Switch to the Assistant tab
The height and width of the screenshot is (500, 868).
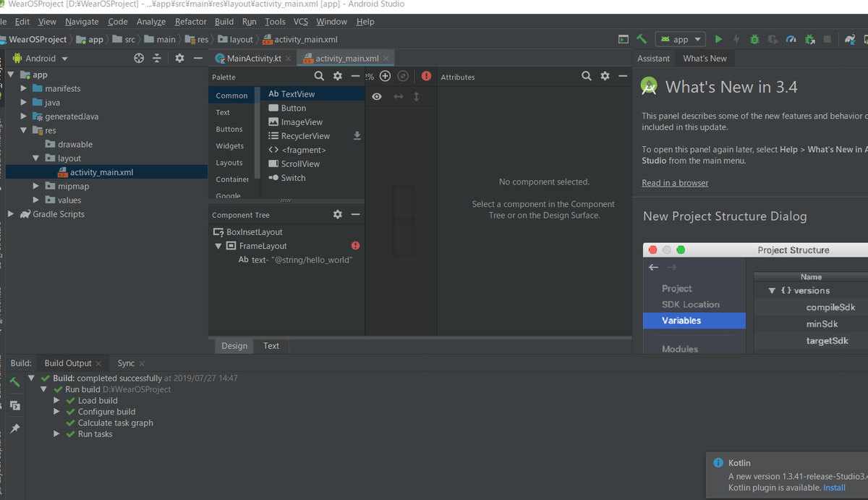pyautogui.click(x=654, y=59)
